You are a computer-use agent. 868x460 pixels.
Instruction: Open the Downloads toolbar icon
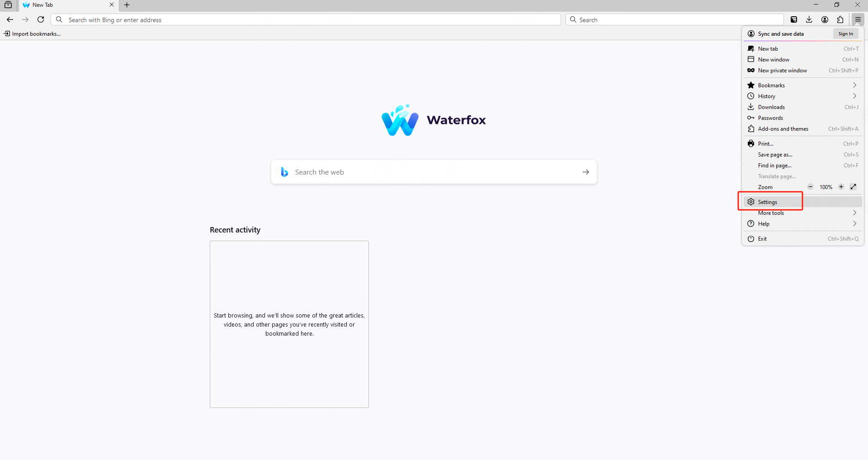[809, 19]
